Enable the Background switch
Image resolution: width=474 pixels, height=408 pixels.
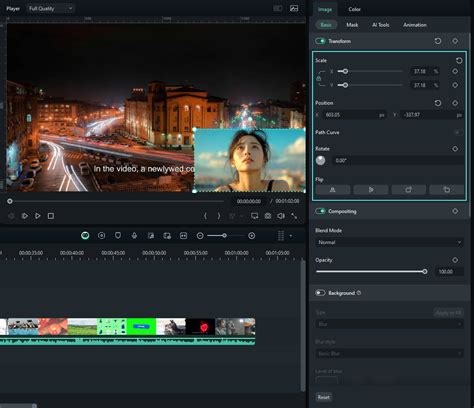click(320, 293)
